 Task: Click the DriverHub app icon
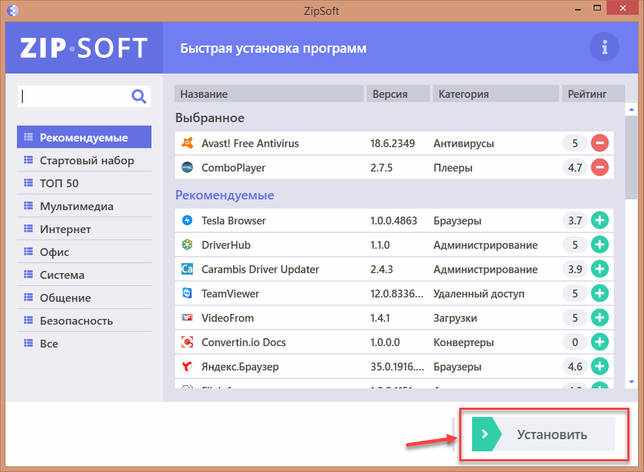(187, 245)
